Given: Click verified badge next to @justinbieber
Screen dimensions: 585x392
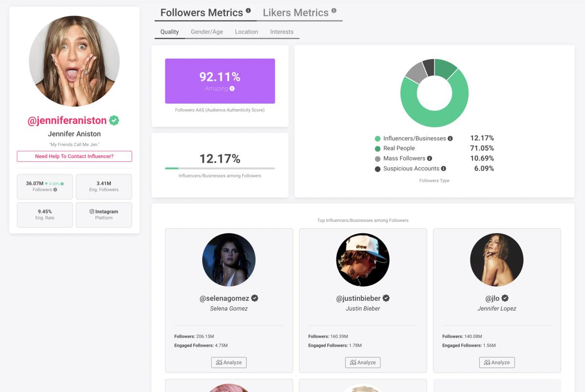Looking at the screenshot, I should [x=386, y=298].
